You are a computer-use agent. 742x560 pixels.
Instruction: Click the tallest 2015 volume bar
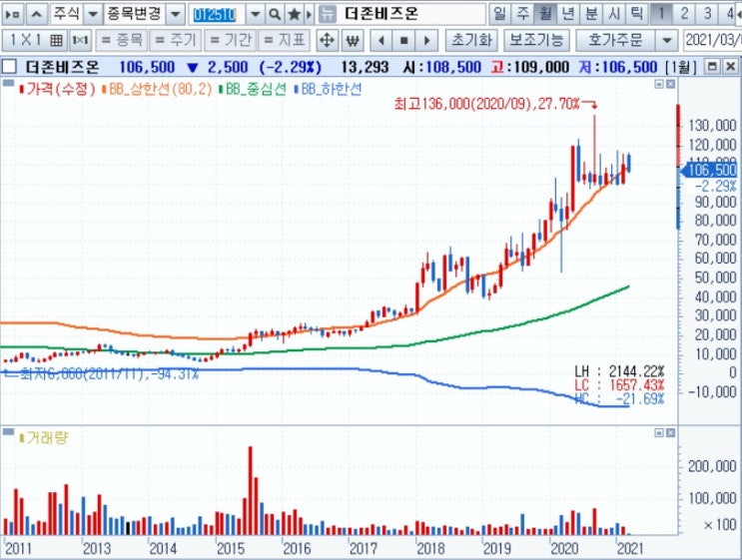(251, 490)
